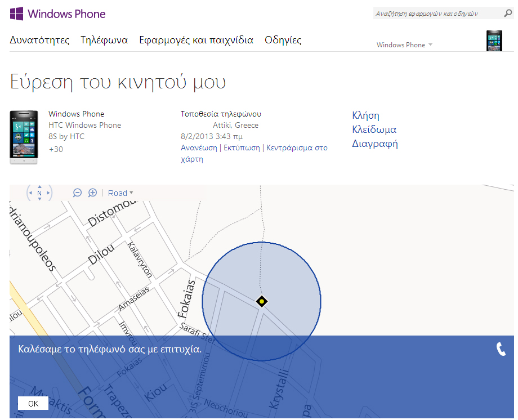Click the Κλείδωμα link to lock phone
The height and width of the screenshot is (420, 518).
[x=374, y=129]
